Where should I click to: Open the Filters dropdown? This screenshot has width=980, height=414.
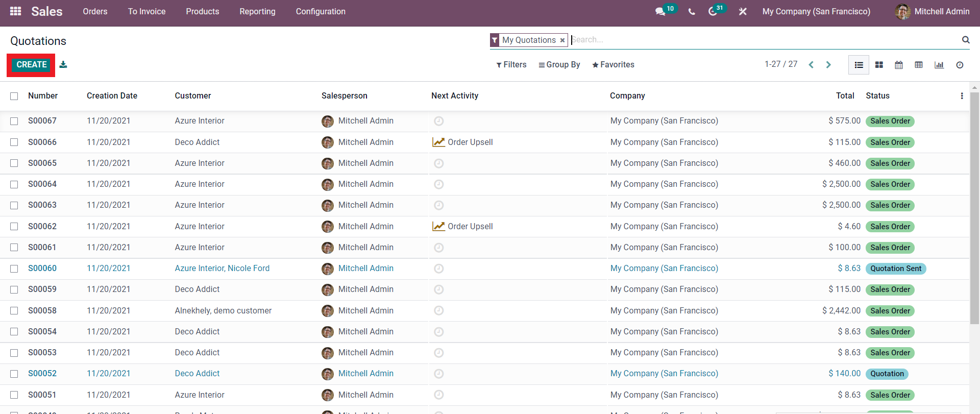click(x=511, y=65)
